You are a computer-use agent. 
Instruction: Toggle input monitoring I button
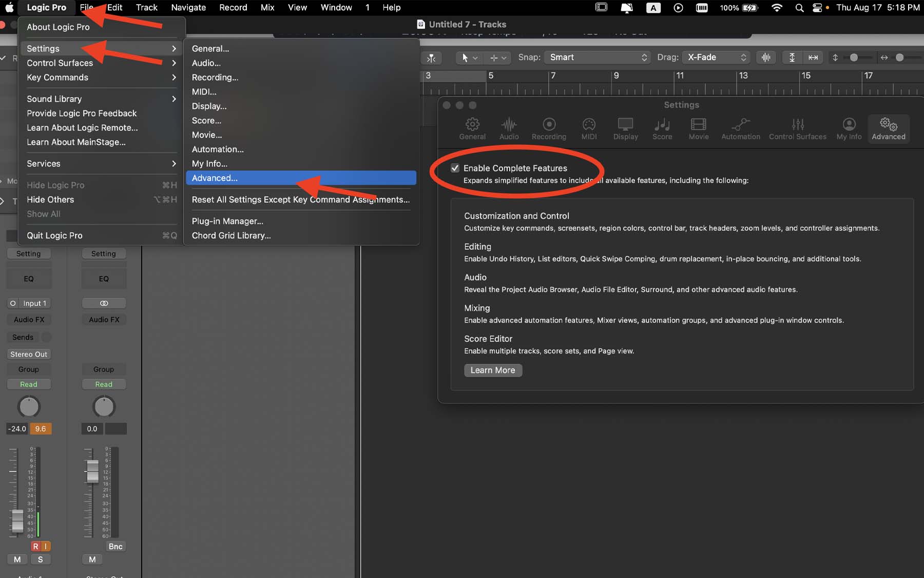click(x=46, y=546)
